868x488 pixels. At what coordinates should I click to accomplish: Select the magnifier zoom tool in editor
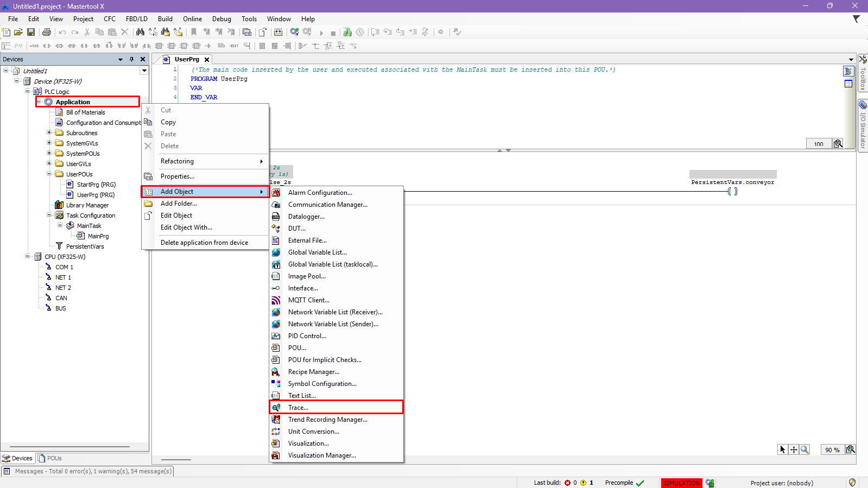click(804, 449)
